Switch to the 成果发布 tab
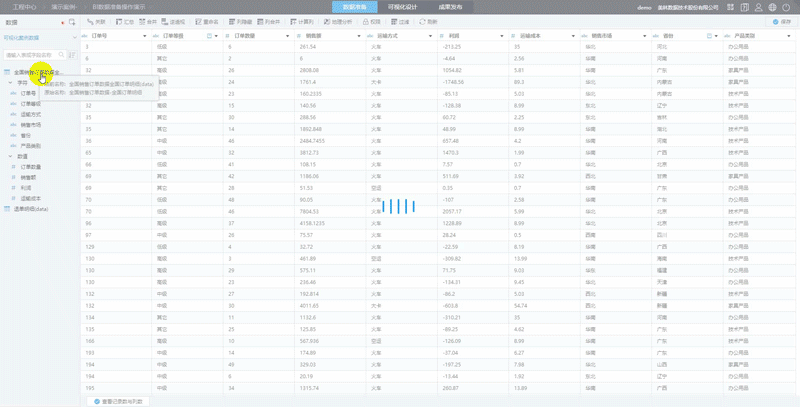The image size is (800, 407). click(x=449, y=6)
